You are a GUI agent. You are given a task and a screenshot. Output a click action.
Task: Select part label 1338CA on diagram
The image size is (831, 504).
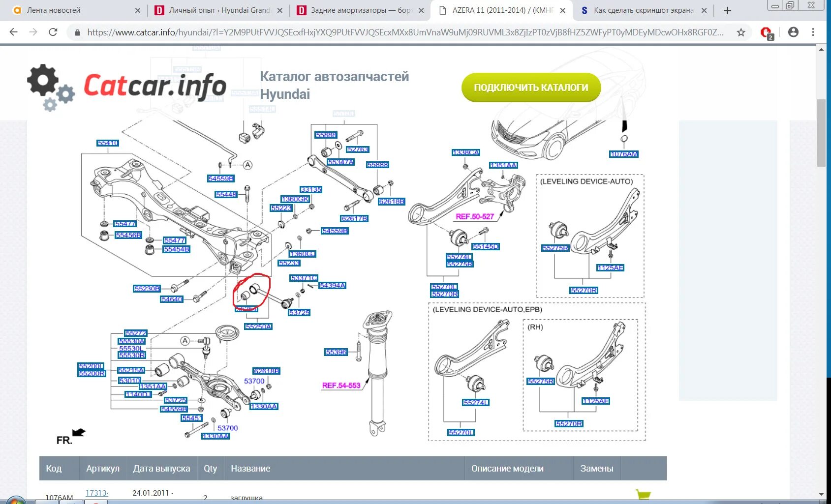[x=466, y=152]
